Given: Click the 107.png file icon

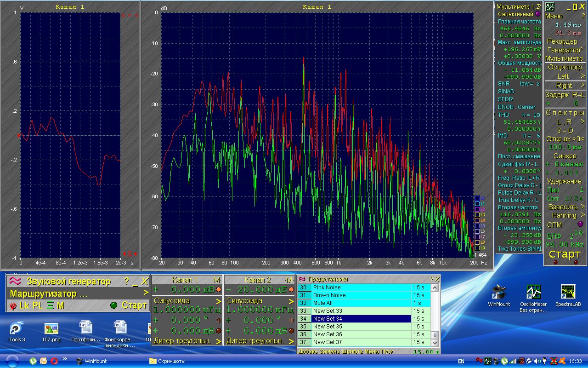Looking at the screenshot, I should point(51,331).
